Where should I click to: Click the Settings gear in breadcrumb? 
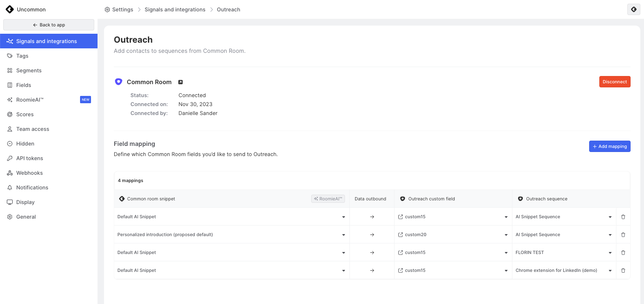[107, 9]
